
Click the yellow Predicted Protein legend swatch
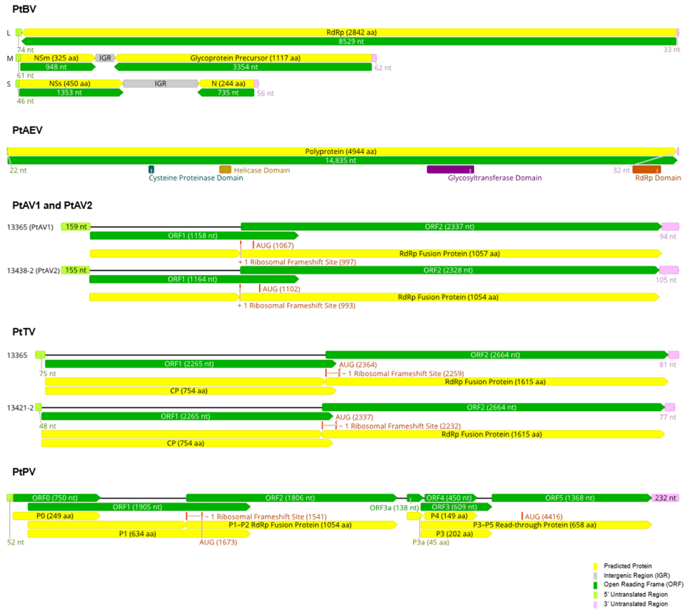coord(595,566)
